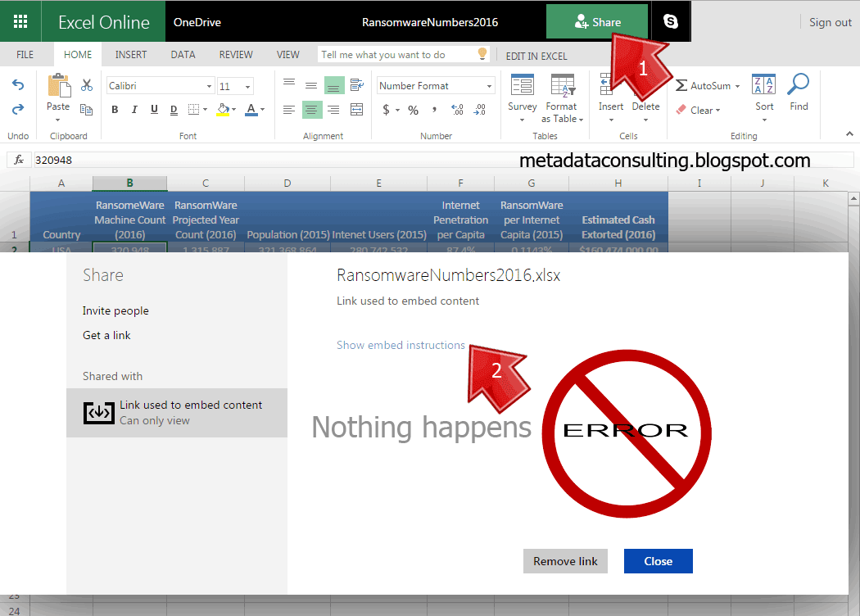Increase decimal places
Image resolution: width=860 pixels, height=616 pixels.
pos(457,110)
